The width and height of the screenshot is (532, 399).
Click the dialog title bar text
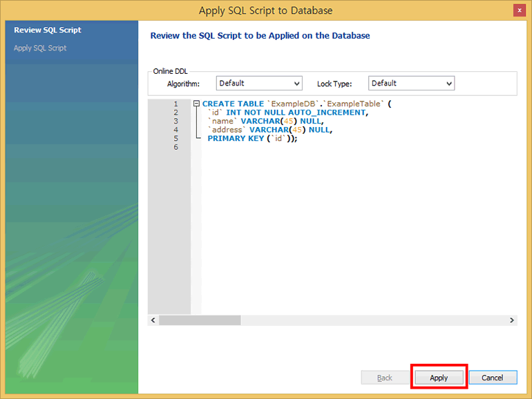[265, 10]
